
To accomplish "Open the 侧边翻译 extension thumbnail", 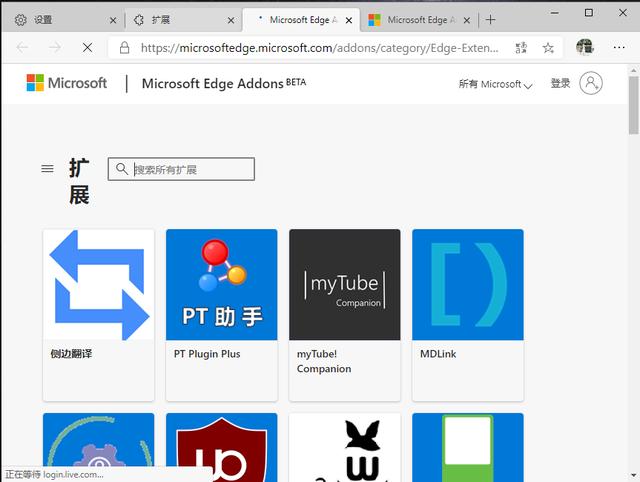I will (x=98, y=284).
